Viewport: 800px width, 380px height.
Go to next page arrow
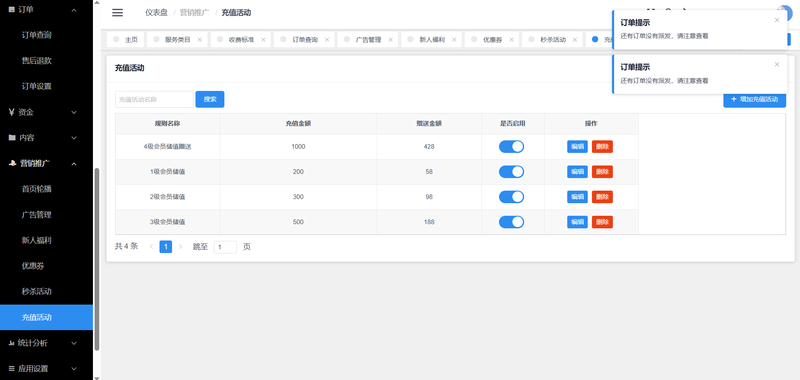pos(180,247)
